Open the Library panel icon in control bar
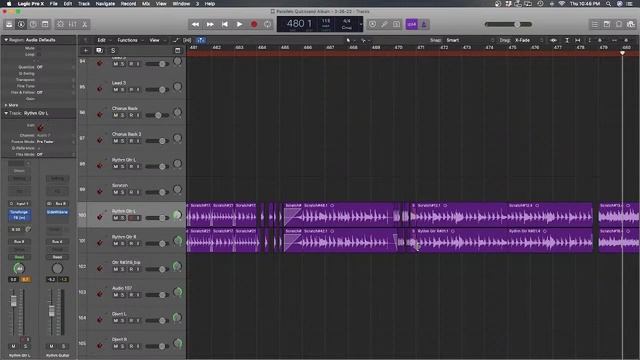 (x=9, y=24)
